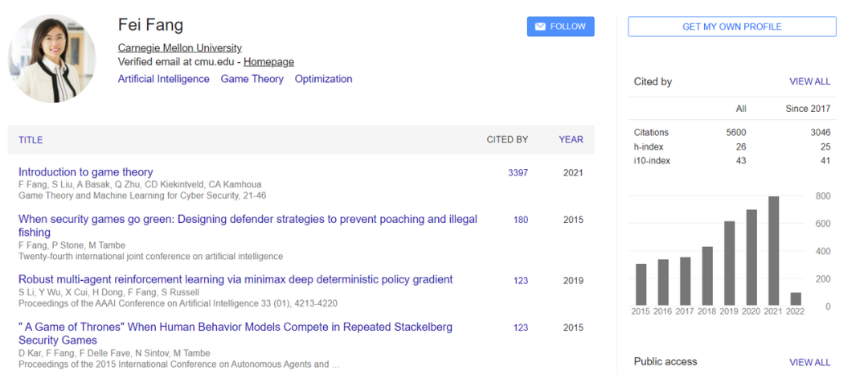868x375 pixels.
Task: Open Introduction to game theory paper
Action: pyautogui.click(x=85, y=172)
